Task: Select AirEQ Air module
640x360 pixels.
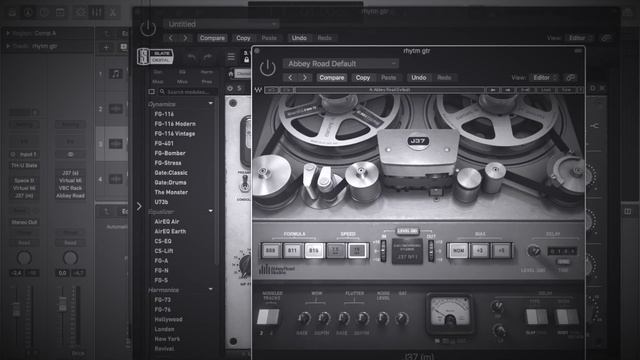Action: click(x=167, y=222)
